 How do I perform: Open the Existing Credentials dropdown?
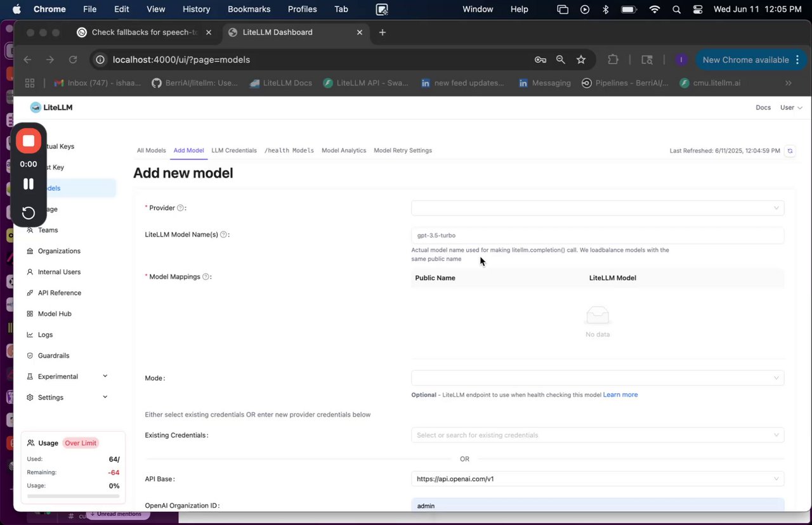pos(598,435)
